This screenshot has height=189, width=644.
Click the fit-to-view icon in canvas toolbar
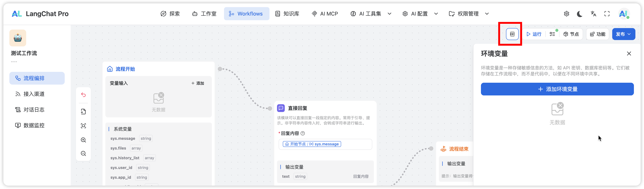coord(84,126)
